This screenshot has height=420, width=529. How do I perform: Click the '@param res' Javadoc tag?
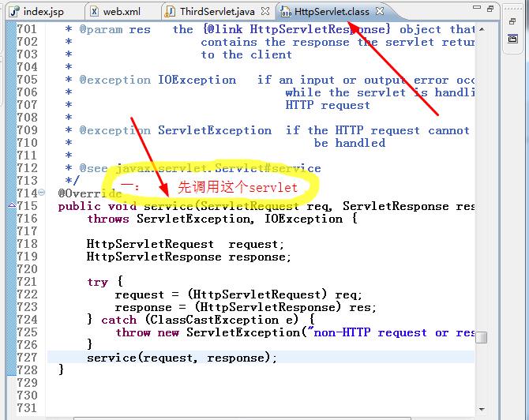(114, 29)
